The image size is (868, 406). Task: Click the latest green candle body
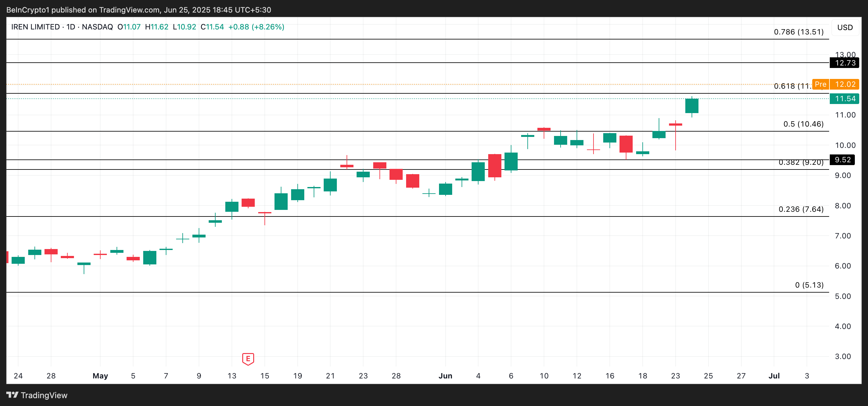[692, 106]
